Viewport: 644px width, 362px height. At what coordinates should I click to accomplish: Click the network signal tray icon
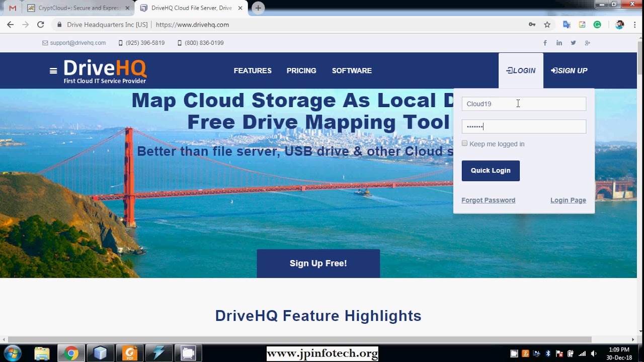(x=582, y=353)
